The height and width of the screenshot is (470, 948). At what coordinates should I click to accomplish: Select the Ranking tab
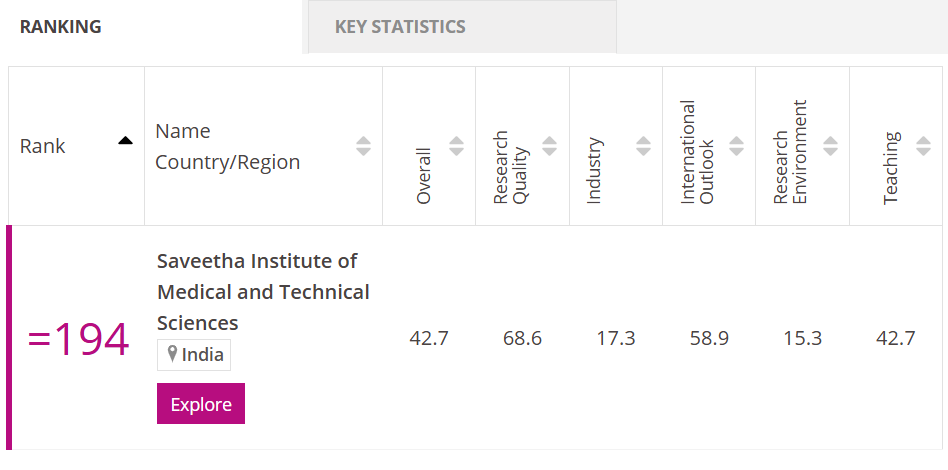point(61,27)
